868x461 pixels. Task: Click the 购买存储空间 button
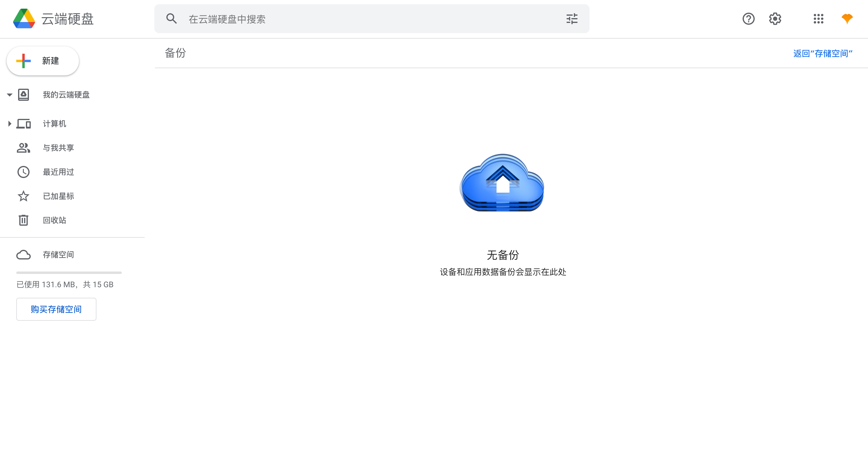56,309
